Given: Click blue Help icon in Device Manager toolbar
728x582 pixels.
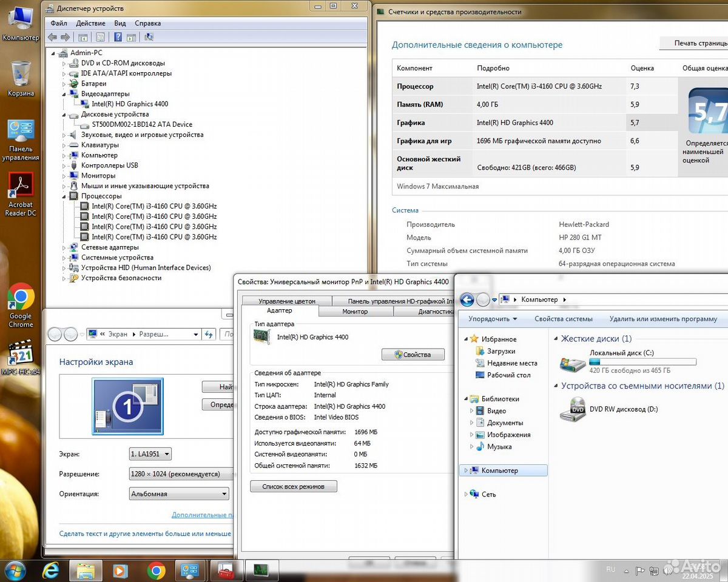Looking at the screenshot, I should [x=118, y=37].
